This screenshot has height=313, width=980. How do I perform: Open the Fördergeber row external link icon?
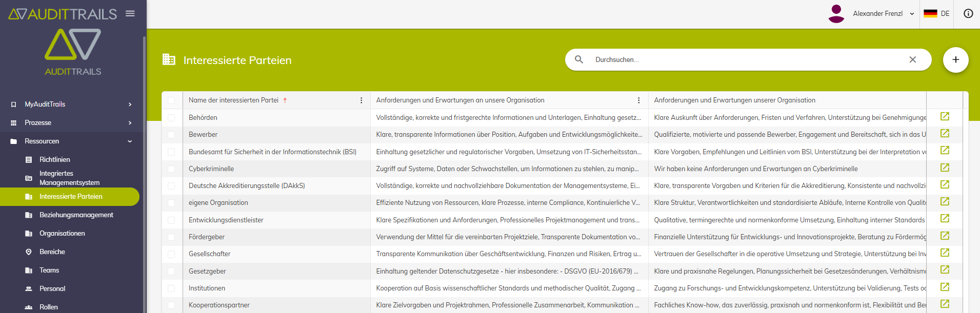945,236
